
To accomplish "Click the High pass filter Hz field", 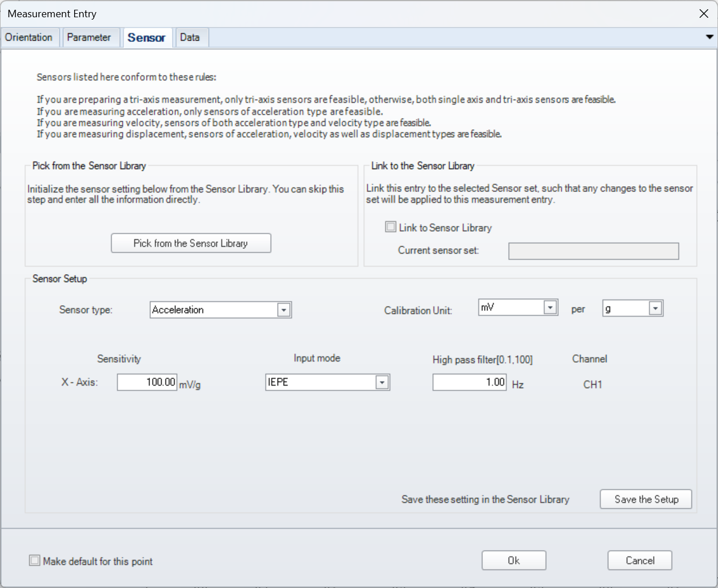I will coord(470,382).
